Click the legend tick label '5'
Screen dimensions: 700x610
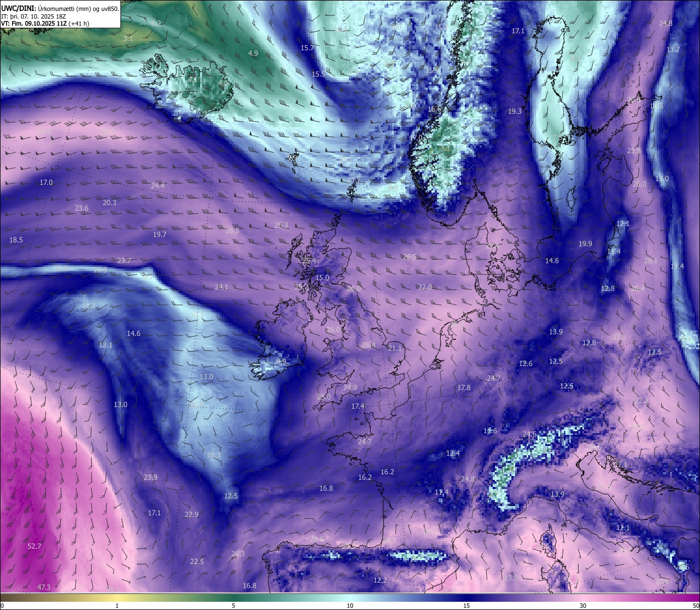pyautogui.click(x=234, y=606)
